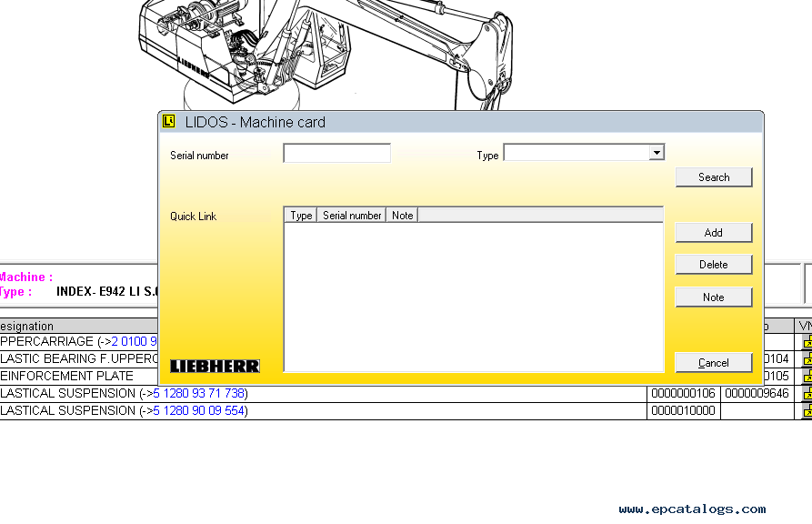Open the link icon in the ELASTIC BEARING row
The height and width of the screenshot is (524, 812).
click(807, 358)
